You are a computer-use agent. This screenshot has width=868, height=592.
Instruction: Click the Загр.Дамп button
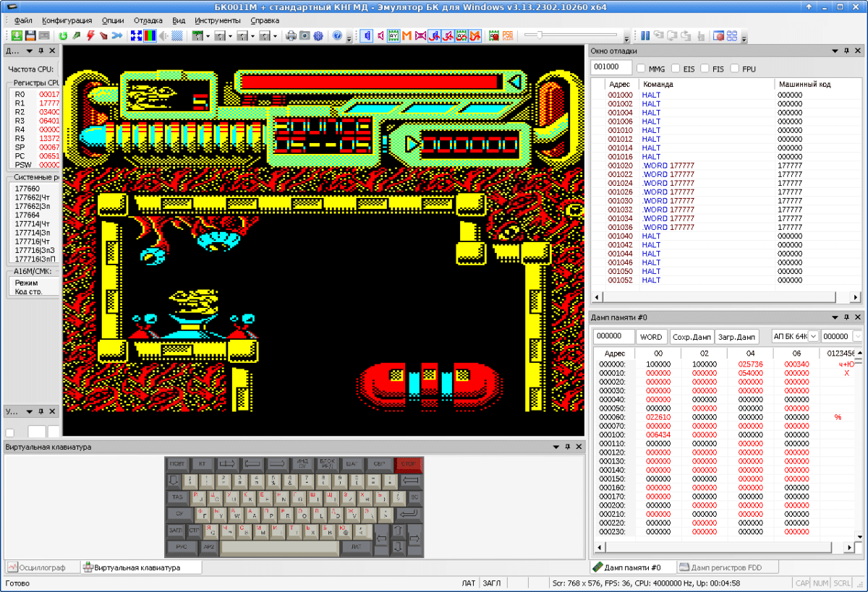[737, 337]
